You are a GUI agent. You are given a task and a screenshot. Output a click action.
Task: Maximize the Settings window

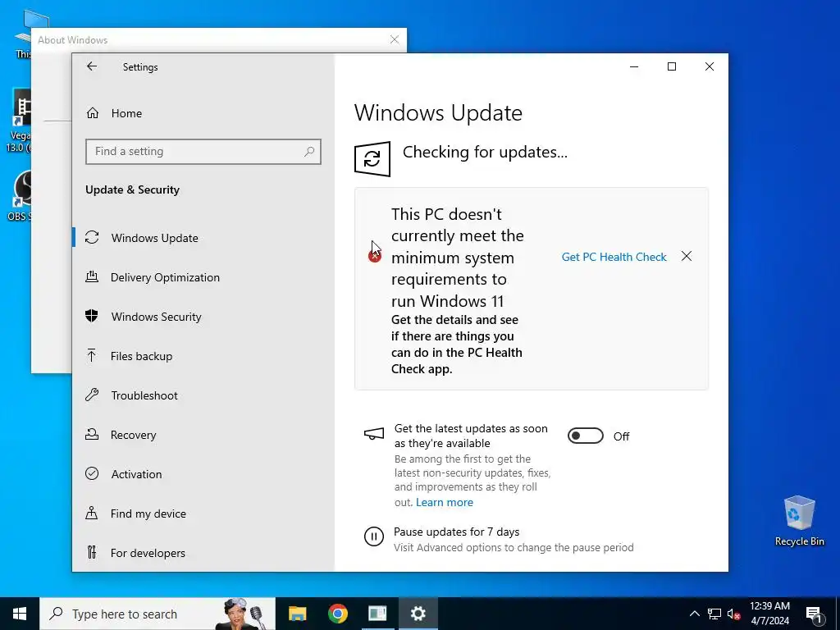671,66
